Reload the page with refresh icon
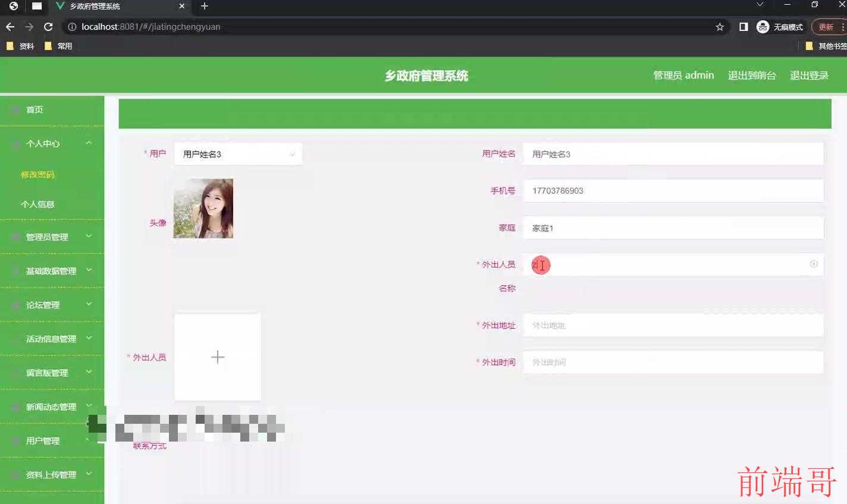The height and width of the screenshot is (504, 847). tap(48, 27)
